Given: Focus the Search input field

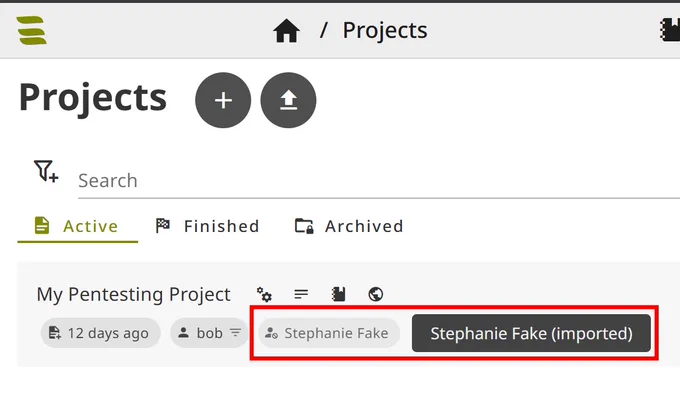Looking at the screenshot, I should pyautogui.click(x=379, y=180).
